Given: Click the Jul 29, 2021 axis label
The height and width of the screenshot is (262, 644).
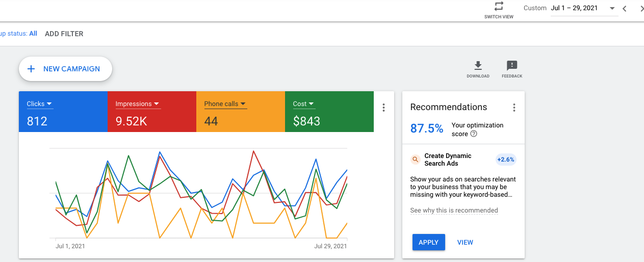Looking at the screenshot, I should pos(330,246).
